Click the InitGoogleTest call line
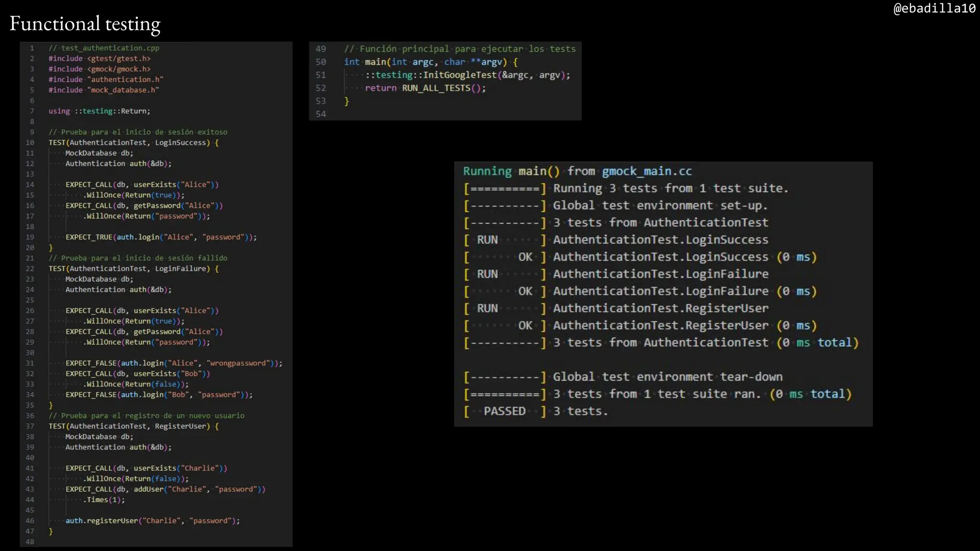Screen dimensions: 980x551 coord(468,75)
